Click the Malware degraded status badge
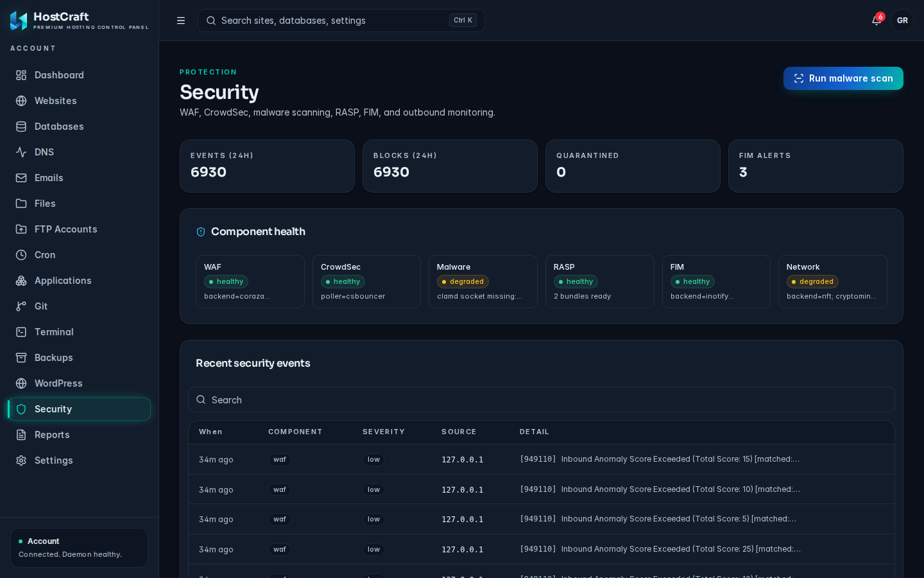 click(x=463, y=281)
